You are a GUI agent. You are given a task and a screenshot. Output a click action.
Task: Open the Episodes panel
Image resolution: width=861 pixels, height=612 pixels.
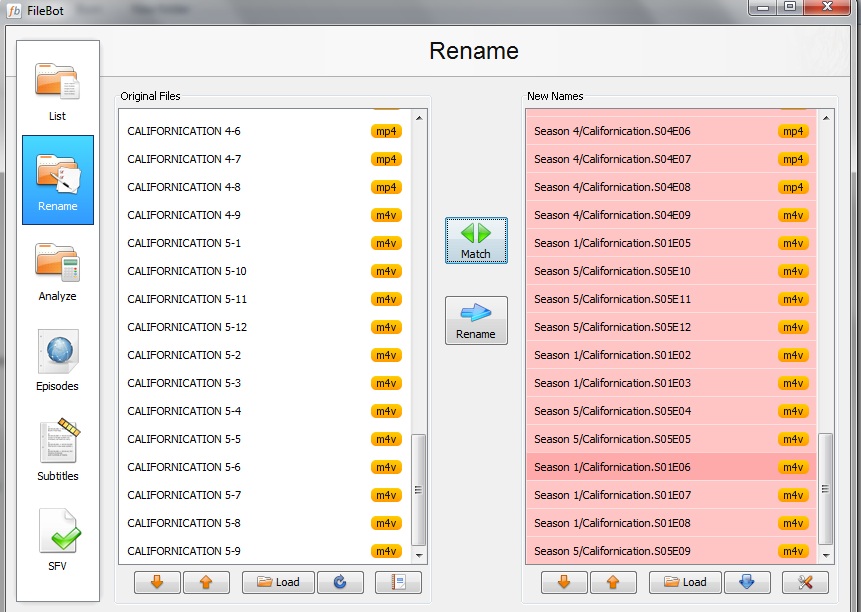57,360
